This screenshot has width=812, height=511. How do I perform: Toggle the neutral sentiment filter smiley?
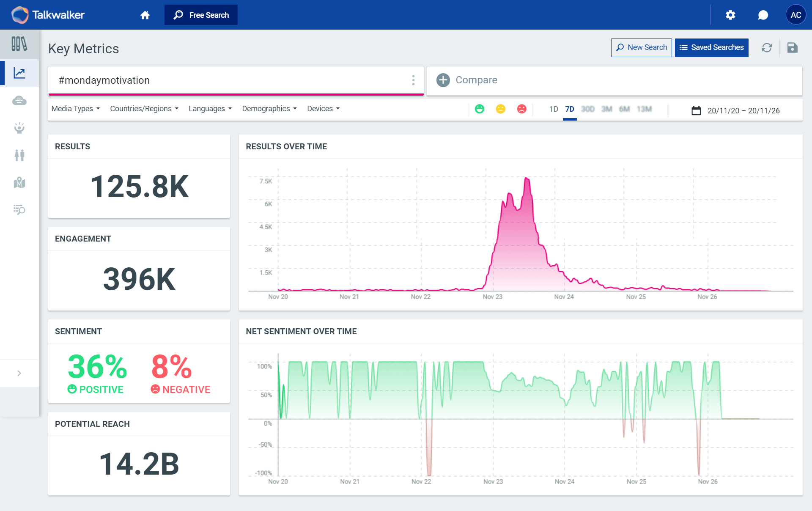[501, 109]
